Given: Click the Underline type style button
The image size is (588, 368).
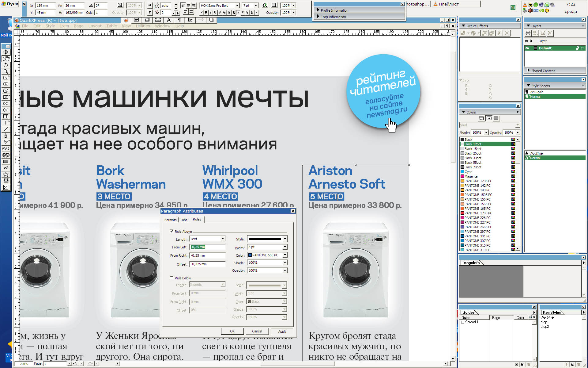Looking at the screenshot, I should point(215,13).
